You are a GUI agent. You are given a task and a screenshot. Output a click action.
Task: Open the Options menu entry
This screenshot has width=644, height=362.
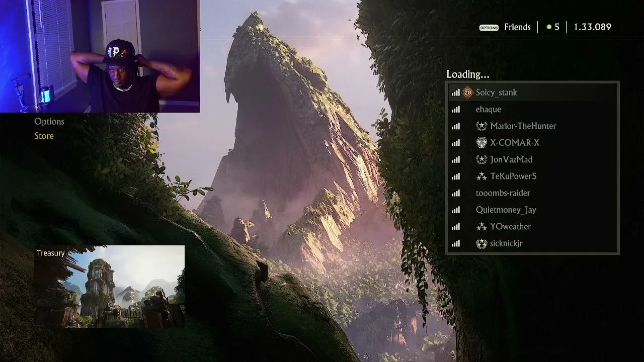coord(49,121)
